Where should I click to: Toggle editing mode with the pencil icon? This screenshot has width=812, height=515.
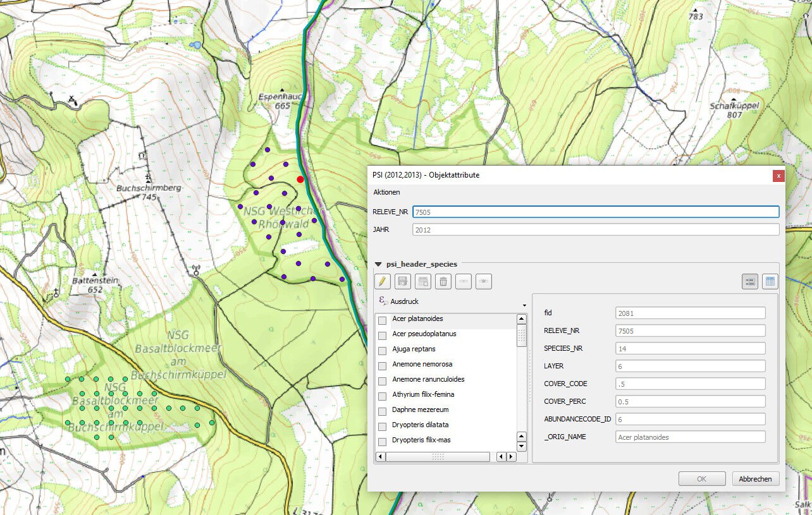[383, 281]
